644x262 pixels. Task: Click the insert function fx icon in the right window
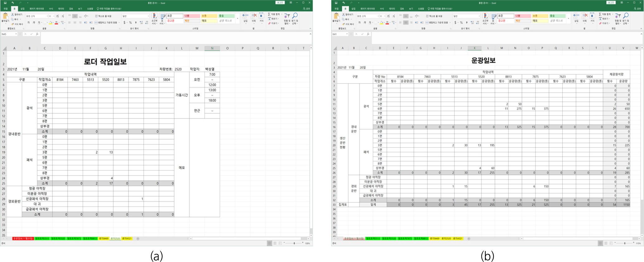tap(368, 34)
